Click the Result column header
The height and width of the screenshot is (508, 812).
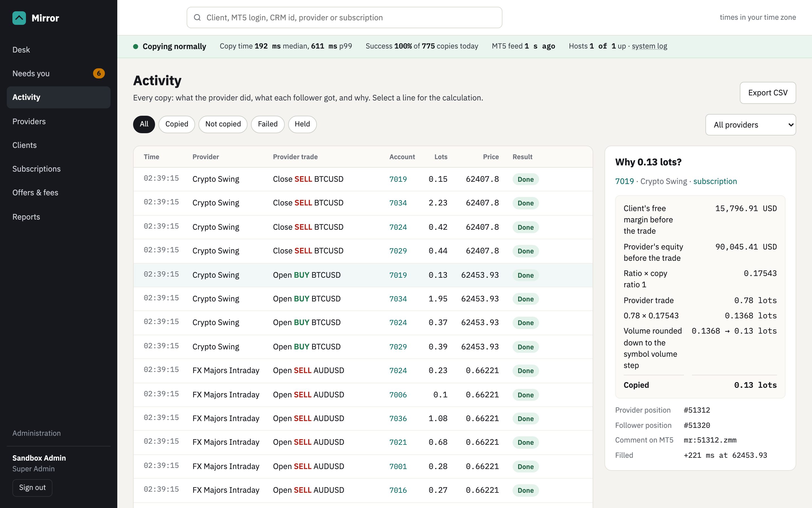point(522,157)
